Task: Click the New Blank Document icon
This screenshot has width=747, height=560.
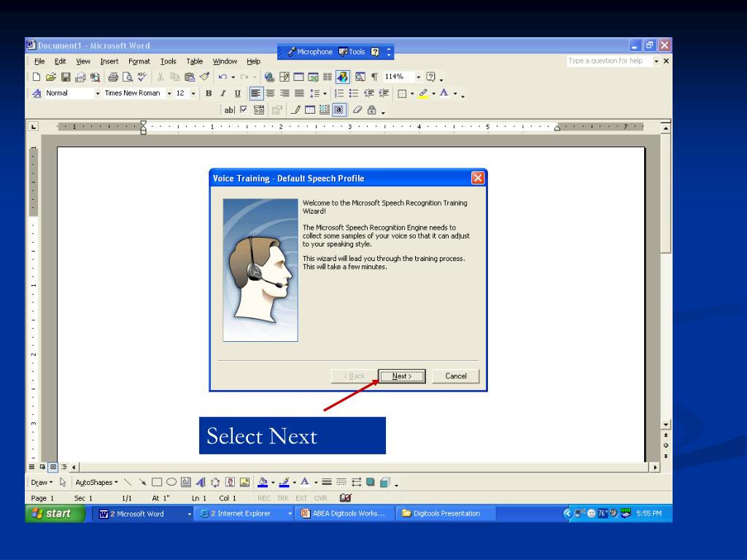Action: click(36, 77)
